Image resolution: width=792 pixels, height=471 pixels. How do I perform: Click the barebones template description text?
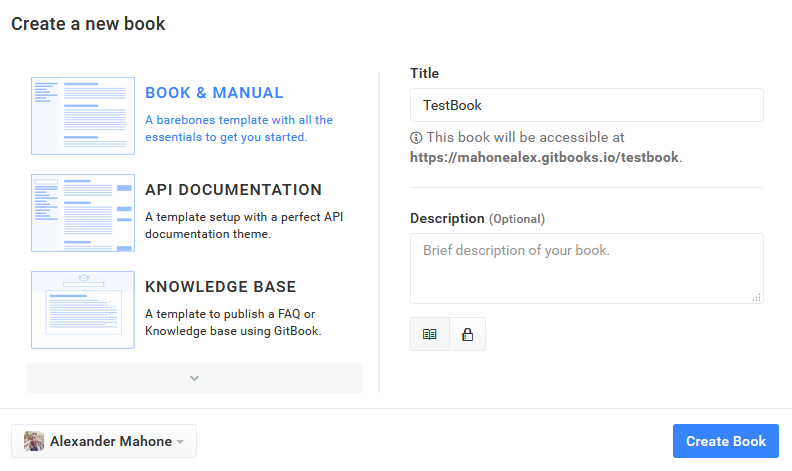pyautogui.click(x=238, y=128)
